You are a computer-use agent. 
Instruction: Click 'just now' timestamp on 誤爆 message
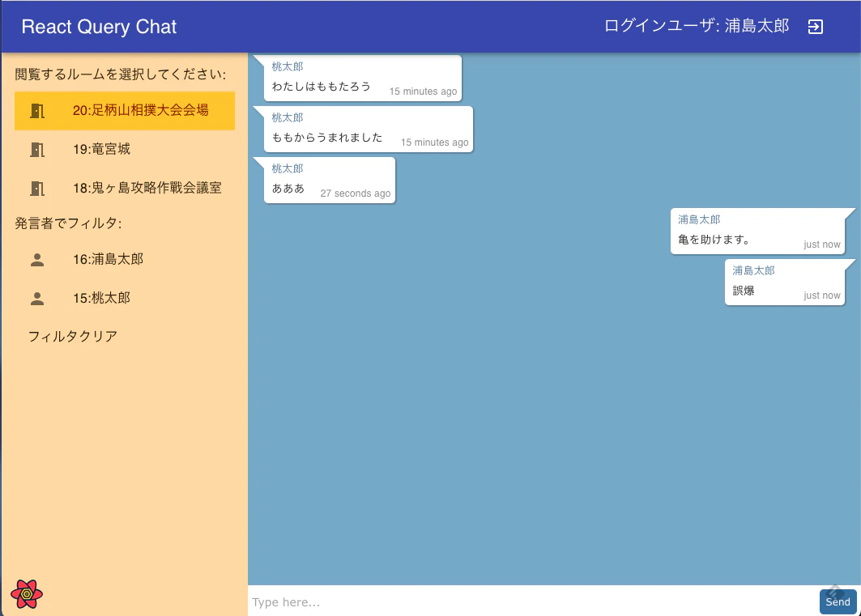(x=822, y=295)
